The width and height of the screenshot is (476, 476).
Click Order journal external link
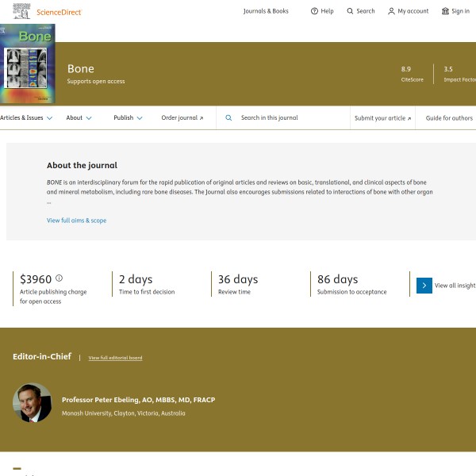point(182,117)
